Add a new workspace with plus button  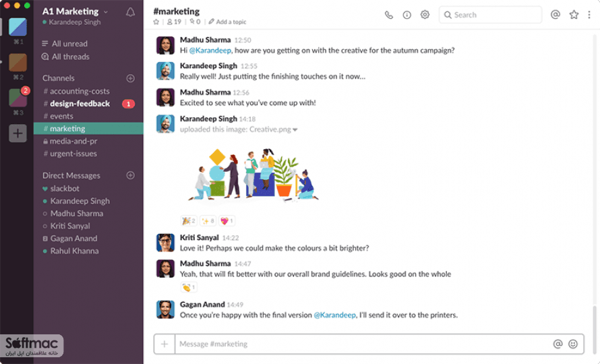pos(18,133)
